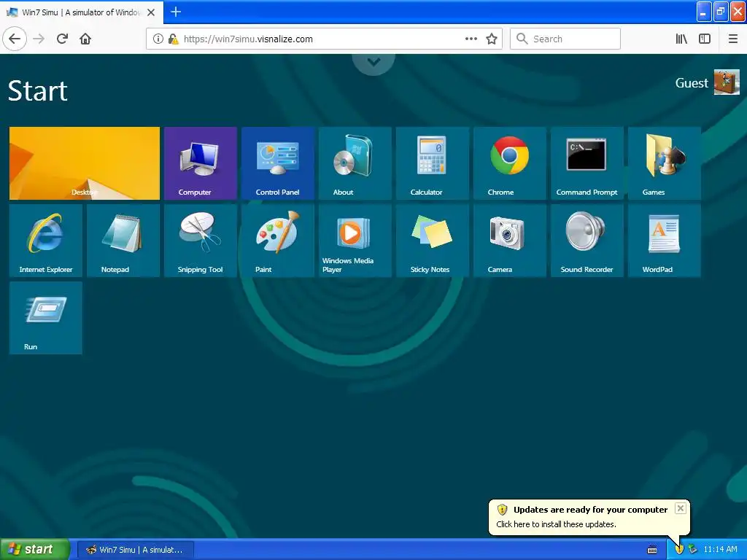Open the Run tile

(46, 318)
